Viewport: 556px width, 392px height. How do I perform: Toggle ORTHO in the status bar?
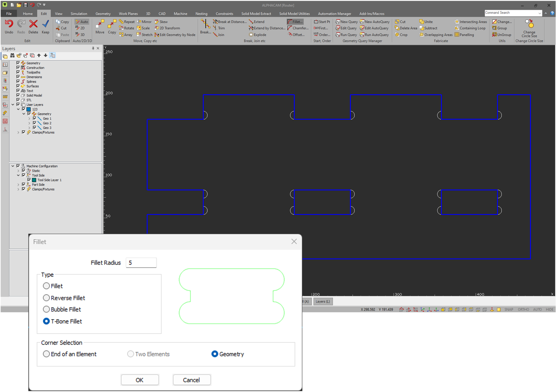coord(523,309)
